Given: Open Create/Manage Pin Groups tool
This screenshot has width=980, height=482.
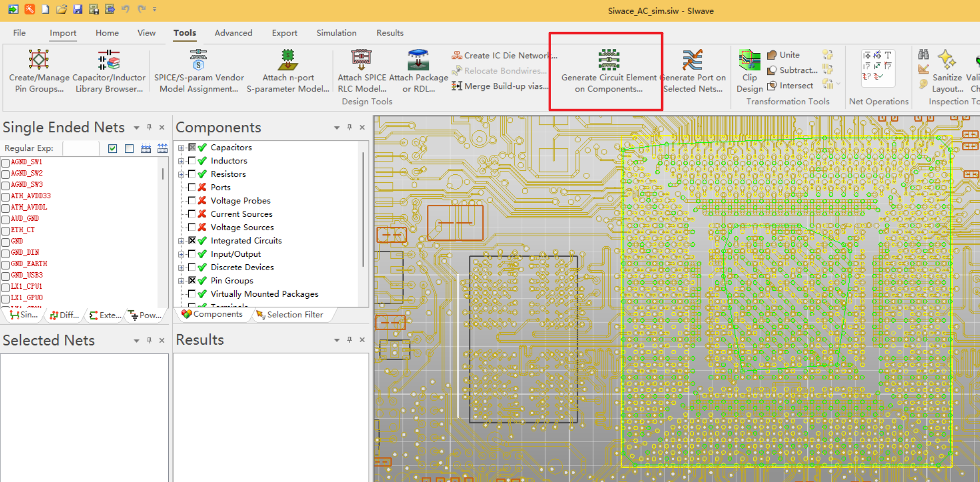Looking at the screenshot, I should click(x=39, y=71).
